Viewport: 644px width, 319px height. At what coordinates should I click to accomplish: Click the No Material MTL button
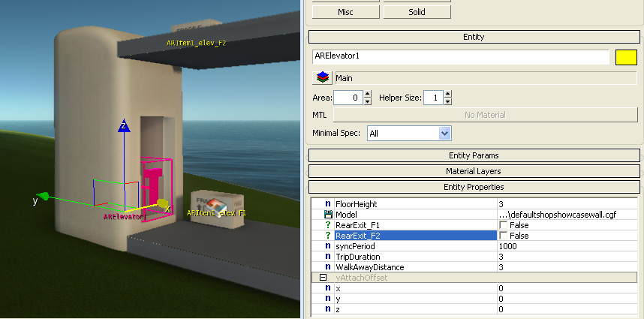[x=485, y=115]
